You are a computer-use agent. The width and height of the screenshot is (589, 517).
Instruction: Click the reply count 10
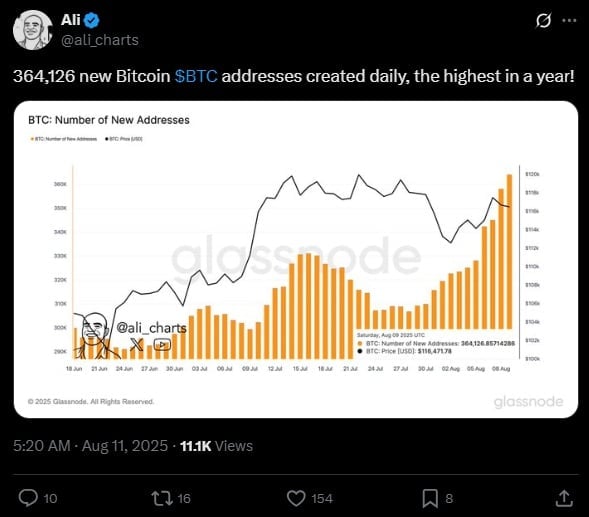50,499
